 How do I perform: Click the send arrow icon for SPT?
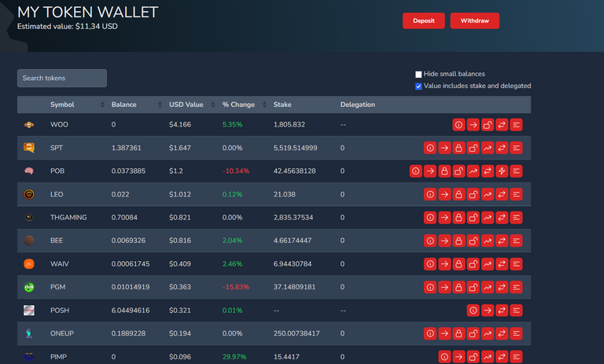[444, 148]
